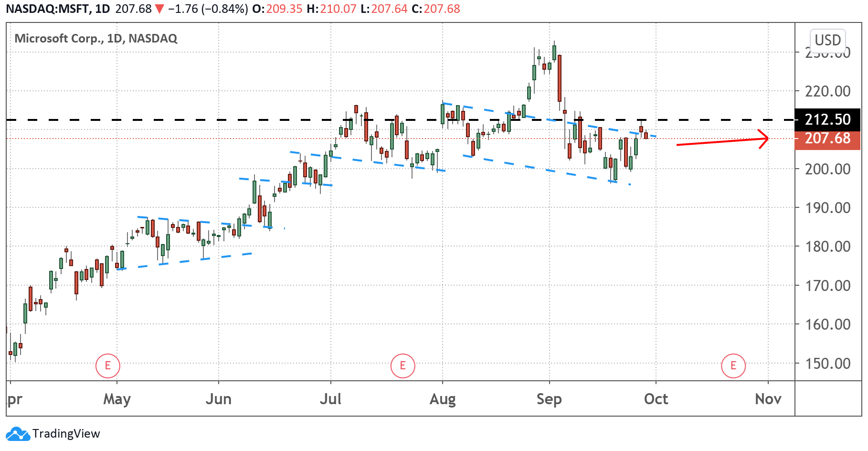Screen dimensions: 868x451
Task: Click the earnings marker between Jul and Aug
Action: 402,366
